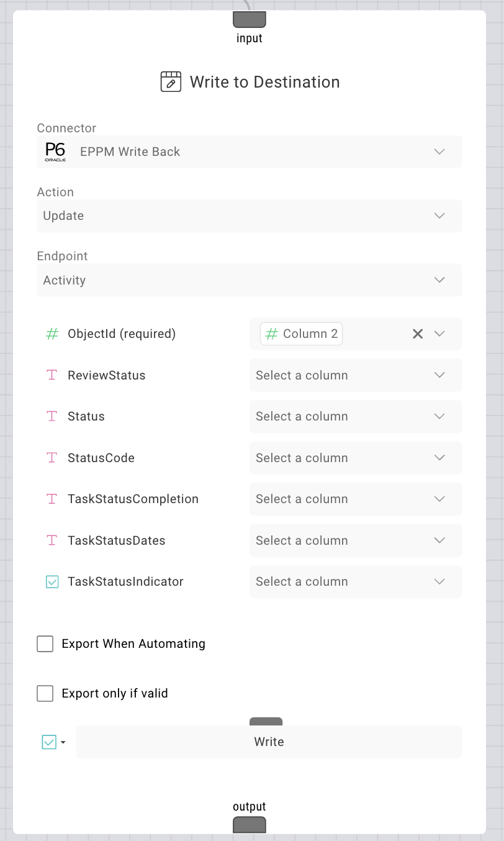The image size is (504, 841).
Task: Click the ReviewStatus text type icon
Action: click(52, 375)
